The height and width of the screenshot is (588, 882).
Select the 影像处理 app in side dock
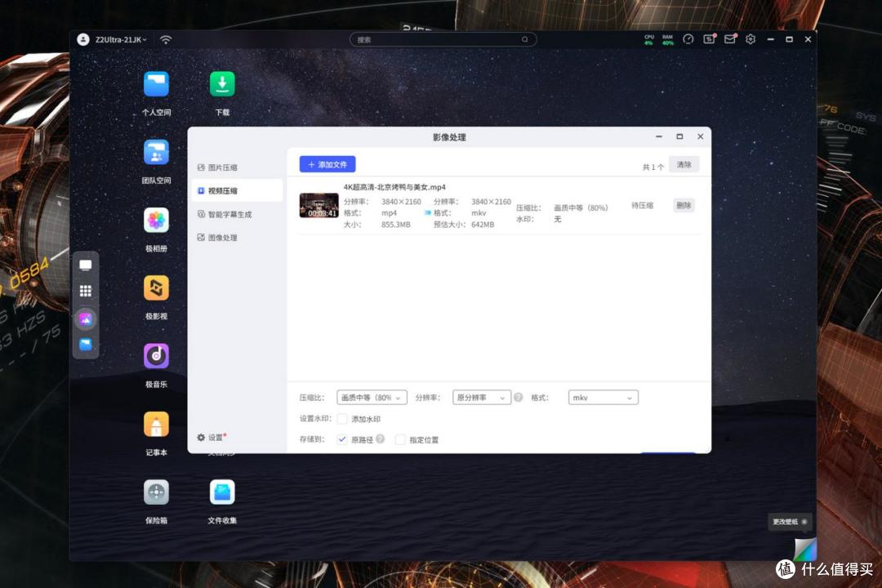pyautogui.click(x=86, y=319)
